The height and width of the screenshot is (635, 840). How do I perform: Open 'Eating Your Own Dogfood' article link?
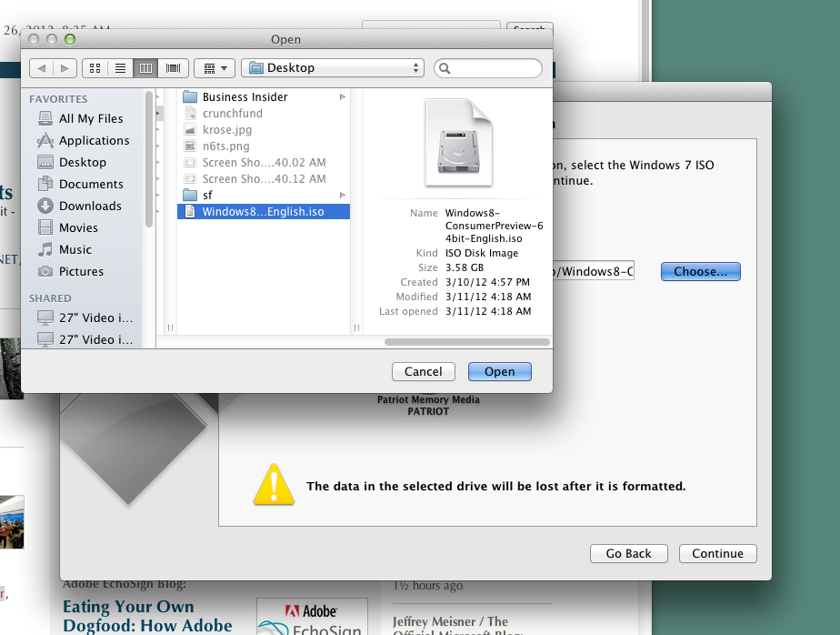(x=147, y=616)
